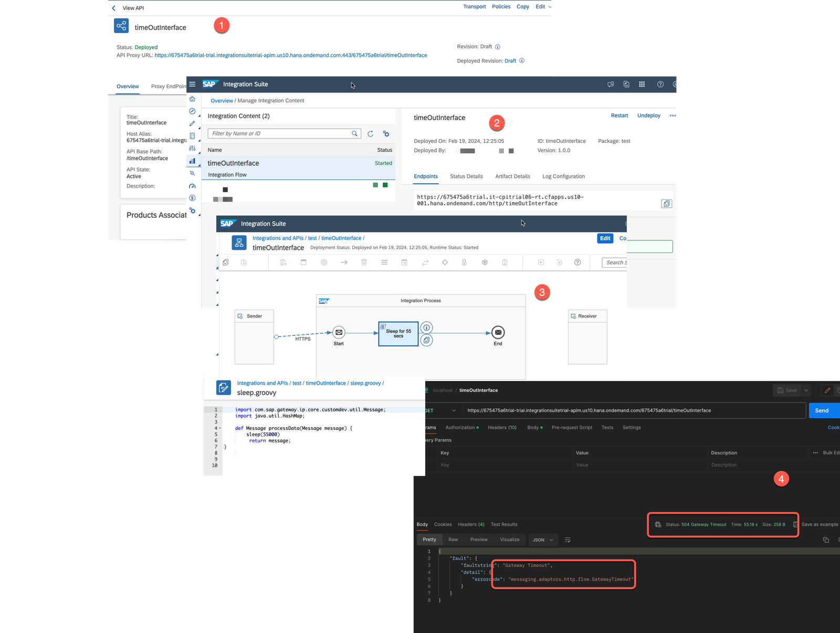Image resolution: width=840 pixels, height=633 pixels.
Task: Open the GET HTTP method dropdown
Action: [441, 410]
